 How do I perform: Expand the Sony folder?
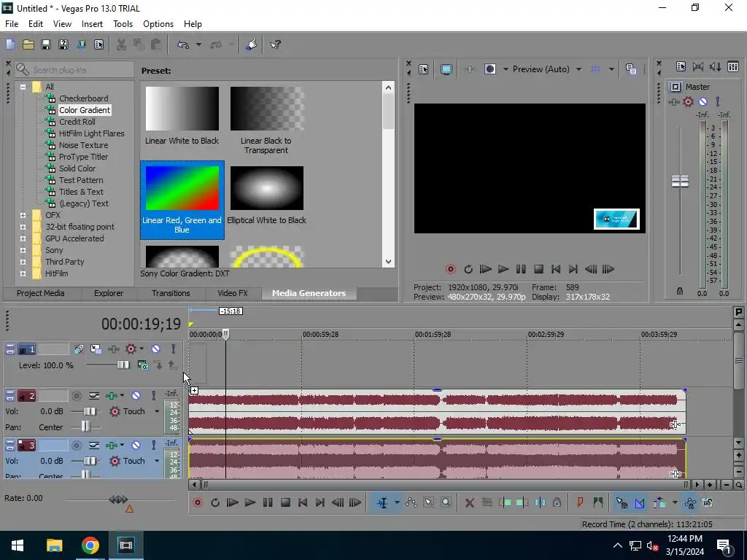(23, 251)
